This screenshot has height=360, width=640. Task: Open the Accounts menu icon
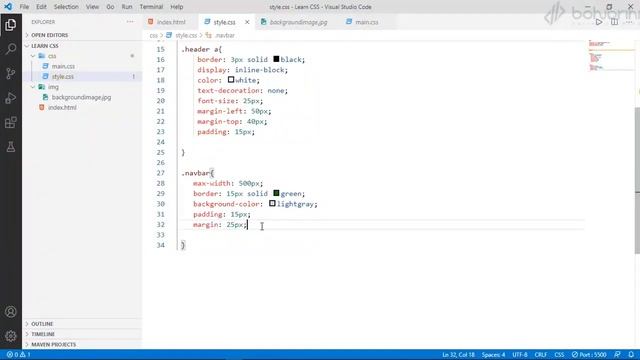tap(11, 312)
